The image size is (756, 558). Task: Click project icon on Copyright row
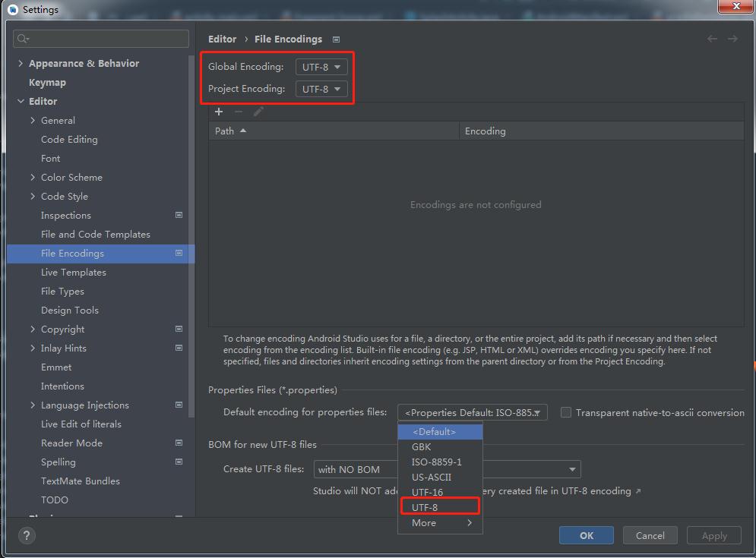[179, 329]
